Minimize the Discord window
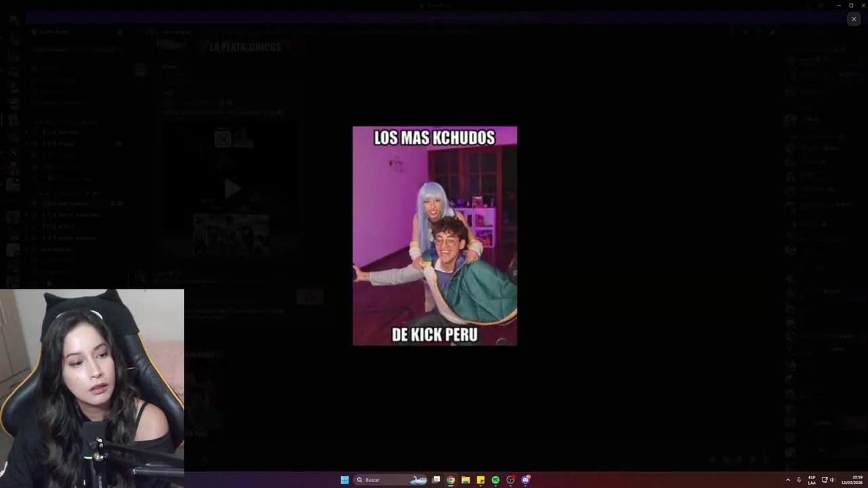 coord(839,5)
